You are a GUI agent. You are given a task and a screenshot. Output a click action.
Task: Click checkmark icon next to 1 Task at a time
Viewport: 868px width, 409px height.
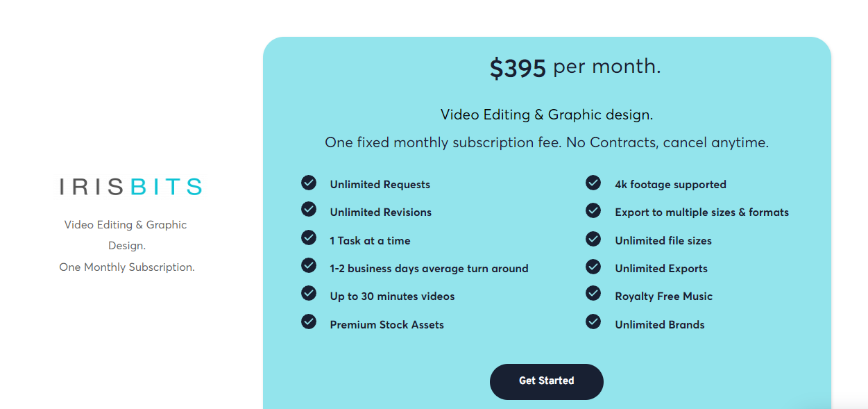[309, 237]
